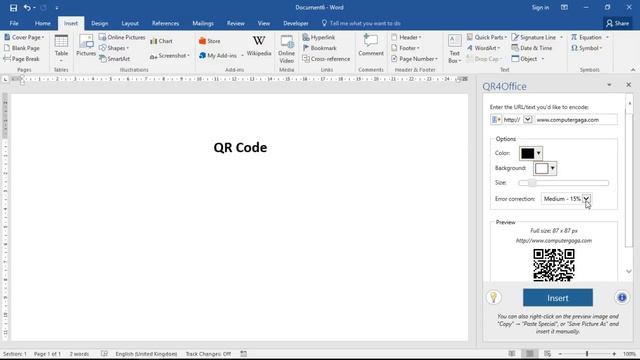The width and height of the screenshot is (640, 360).
Task: Click Sign in link
Action: pos(540,7)
